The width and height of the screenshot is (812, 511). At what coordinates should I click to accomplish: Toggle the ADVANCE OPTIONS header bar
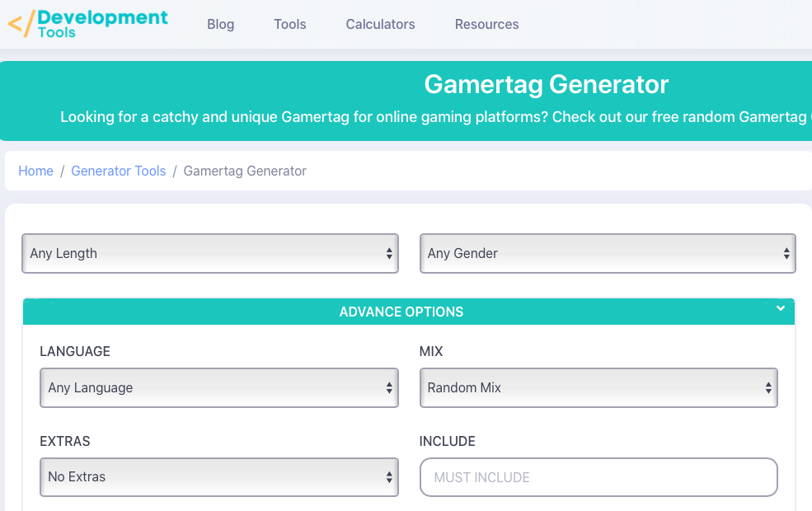(401, 312)
